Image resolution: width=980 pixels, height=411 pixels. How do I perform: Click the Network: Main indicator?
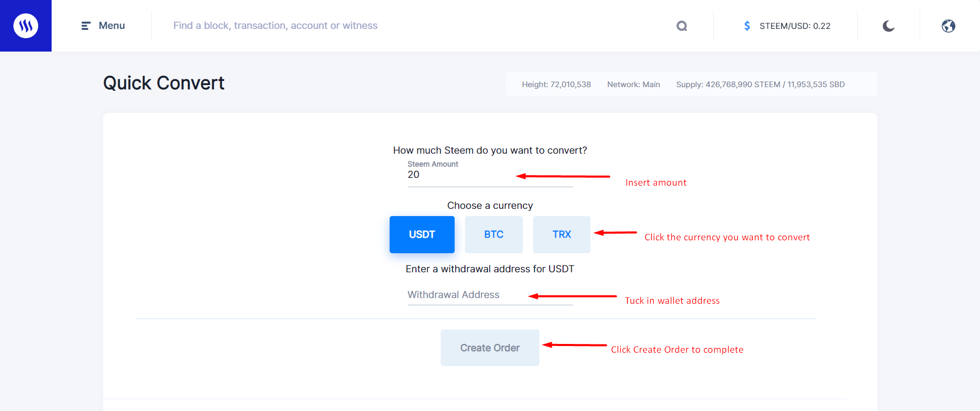(x=634, y=85)
